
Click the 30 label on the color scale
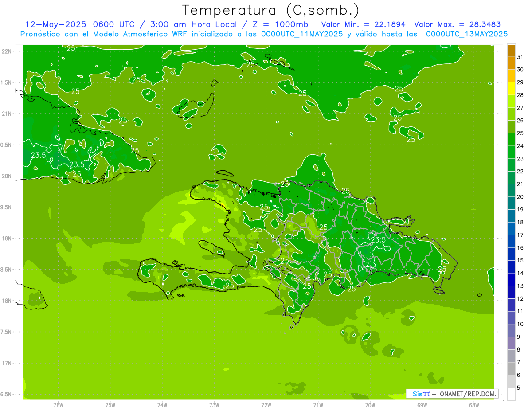(x=520, y=69)
